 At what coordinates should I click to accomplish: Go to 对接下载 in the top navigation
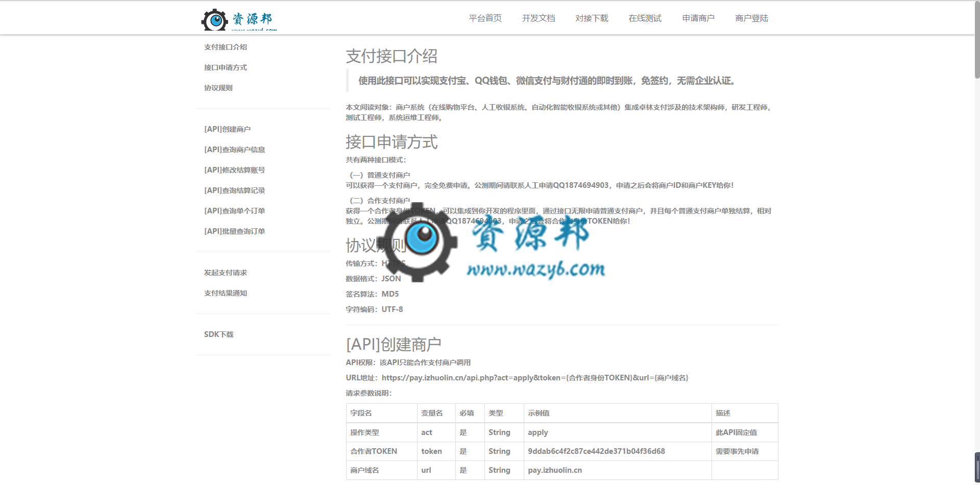(x=592, y=18)
